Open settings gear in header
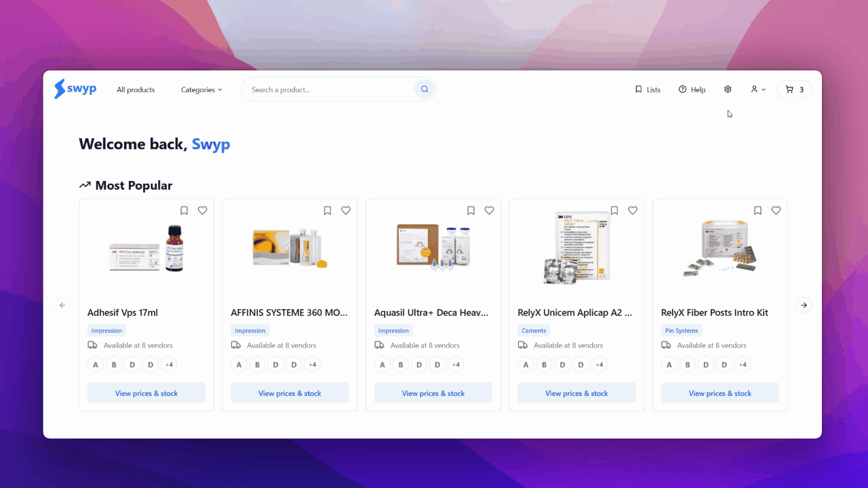 click(x=728, y=89)
